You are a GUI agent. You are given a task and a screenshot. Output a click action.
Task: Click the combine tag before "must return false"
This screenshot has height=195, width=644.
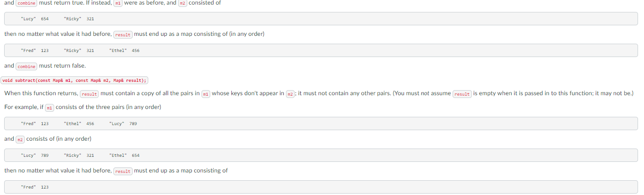pos(27,66)
